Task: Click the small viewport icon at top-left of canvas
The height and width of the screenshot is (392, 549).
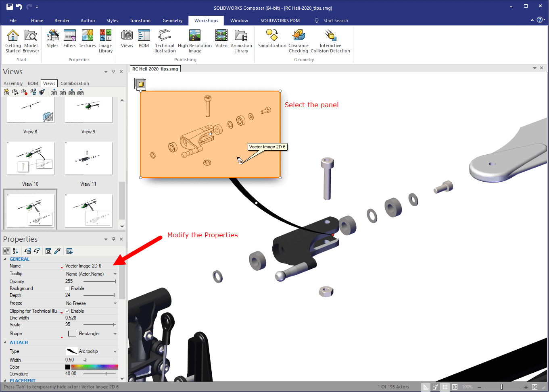Action: (140, 84)
